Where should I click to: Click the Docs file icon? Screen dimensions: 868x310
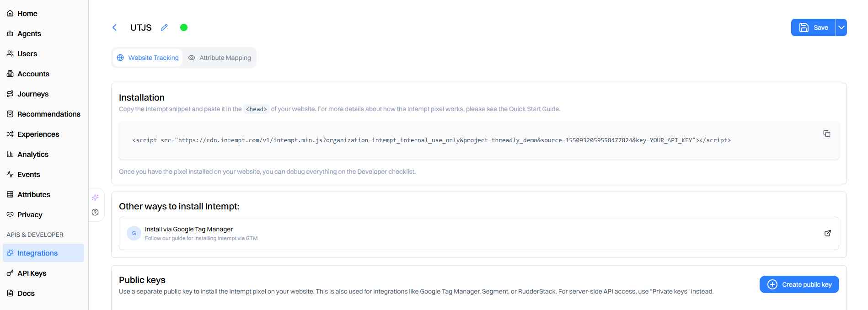tap(10, 293)
